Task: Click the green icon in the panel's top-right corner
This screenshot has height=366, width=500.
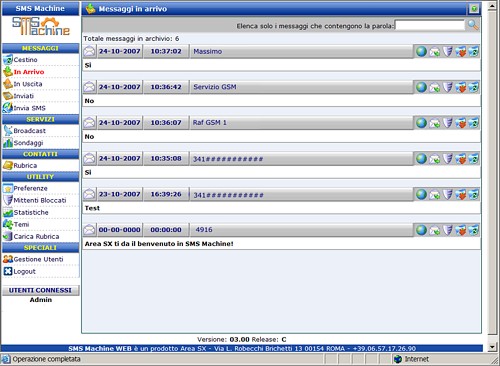Action: coord(474,9)
